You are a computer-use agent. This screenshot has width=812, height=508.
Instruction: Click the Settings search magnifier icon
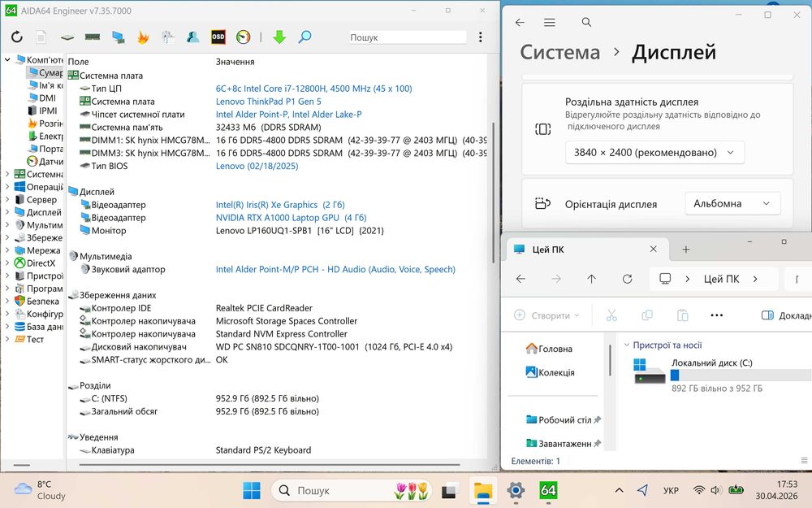click(586, 22)
